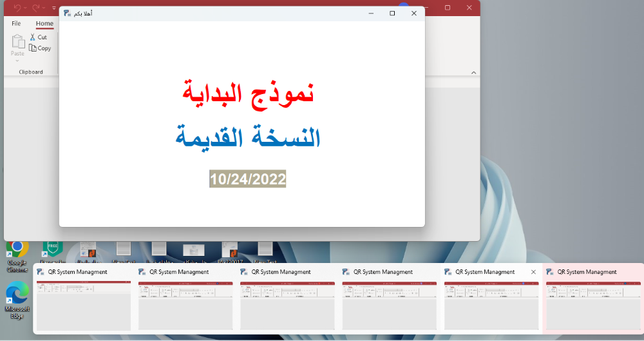
Task: Open the File tab in Access
Action: [x=17, y=23]
